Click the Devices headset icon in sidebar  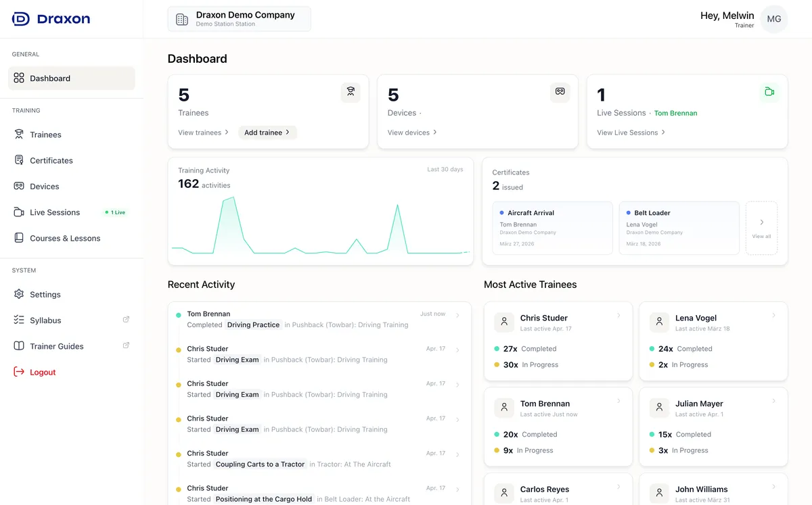(19, 186)
